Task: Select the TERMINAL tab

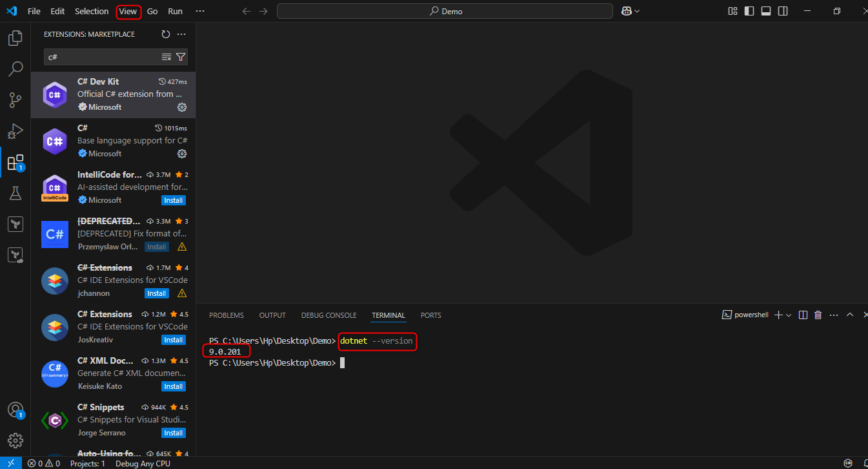Action: [x=389, y=315]
